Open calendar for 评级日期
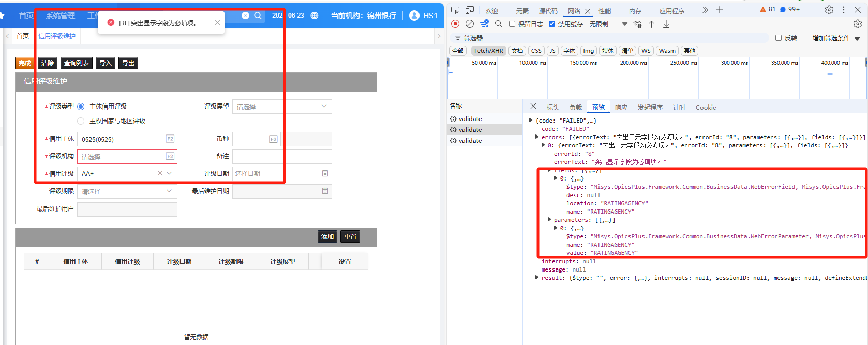This screenshot has width=868, height=345. coord(325,173)
